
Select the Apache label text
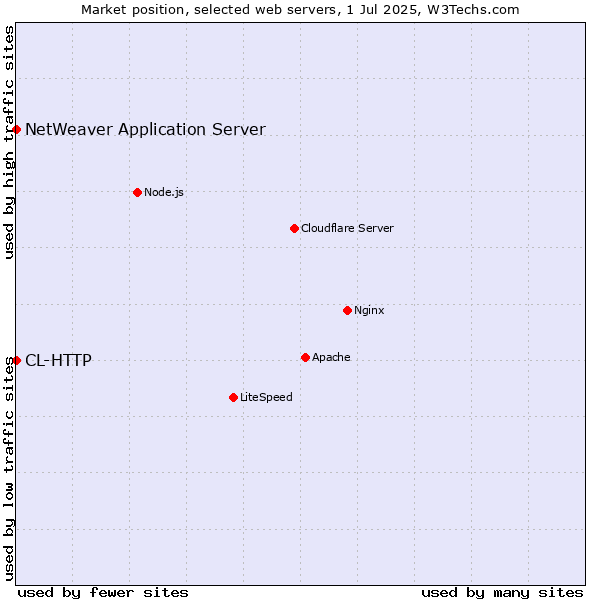click(x=331, y=357)
